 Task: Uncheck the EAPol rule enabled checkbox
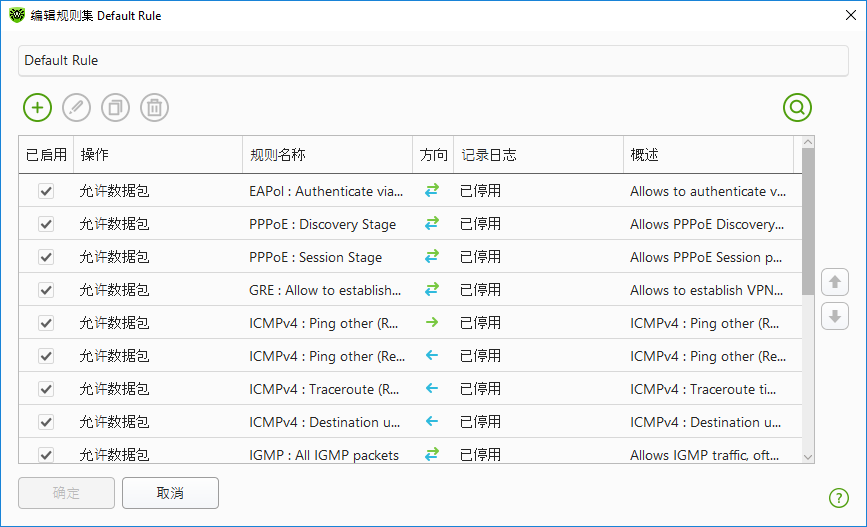pos(46,191)
